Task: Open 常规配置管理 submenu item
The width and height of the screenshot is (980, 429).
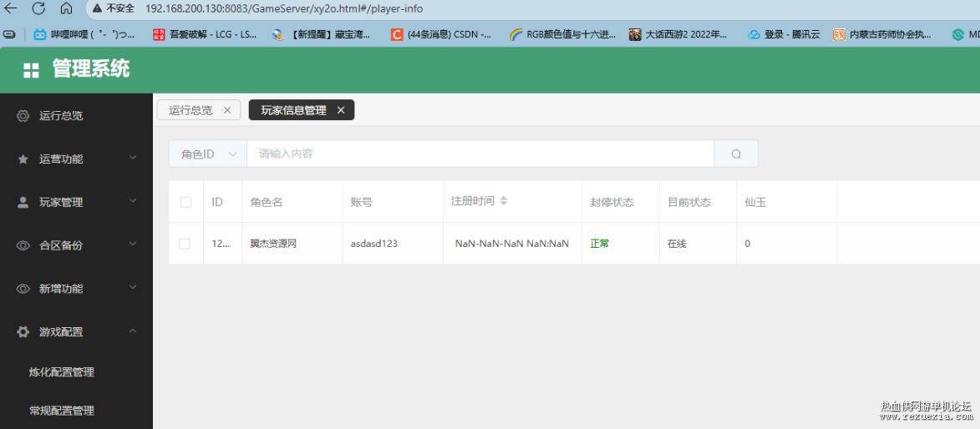Action: click(61, 411)
